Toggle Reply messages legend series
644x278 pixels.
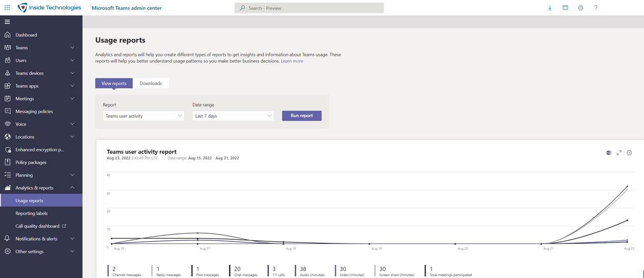point(166,271)
